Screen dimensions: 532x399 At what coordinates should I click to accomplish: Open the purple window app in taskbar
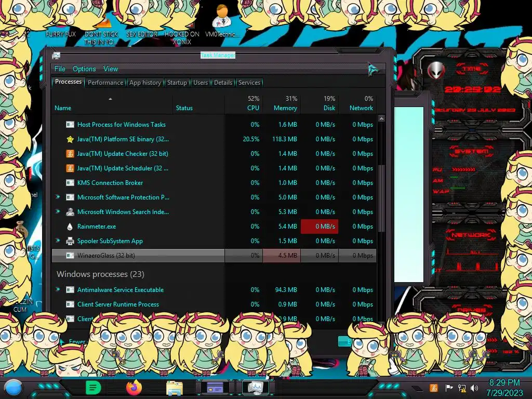pyautogui.click(x=215, y=388)
